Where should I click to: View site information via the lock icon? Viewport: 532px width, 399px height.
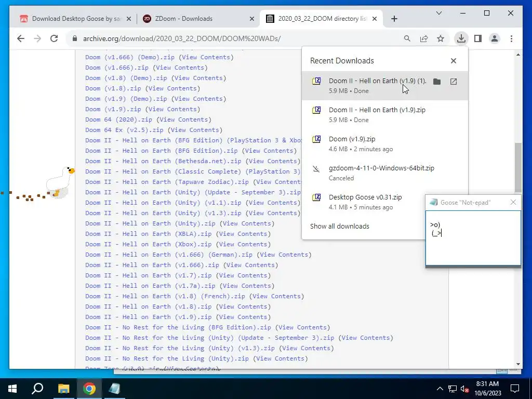click(75, 38)
